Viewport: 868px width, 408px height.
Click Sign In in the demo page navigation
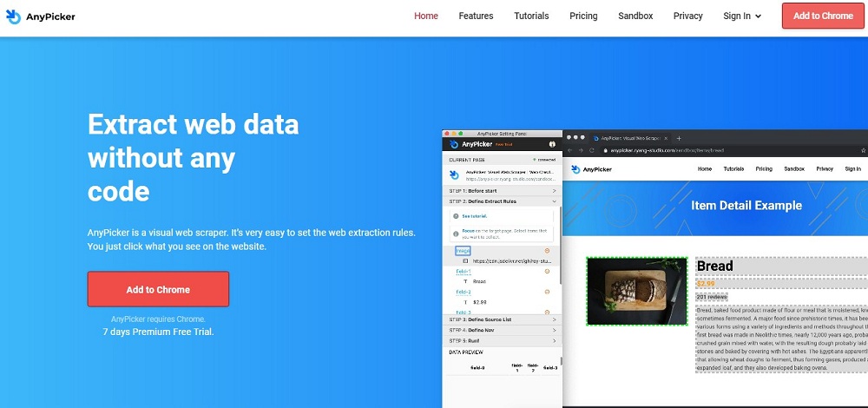tap(853, 169)
